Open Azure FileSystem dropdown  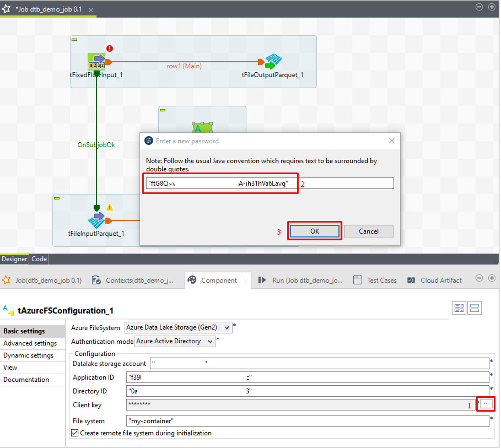[x=227, y=328]
